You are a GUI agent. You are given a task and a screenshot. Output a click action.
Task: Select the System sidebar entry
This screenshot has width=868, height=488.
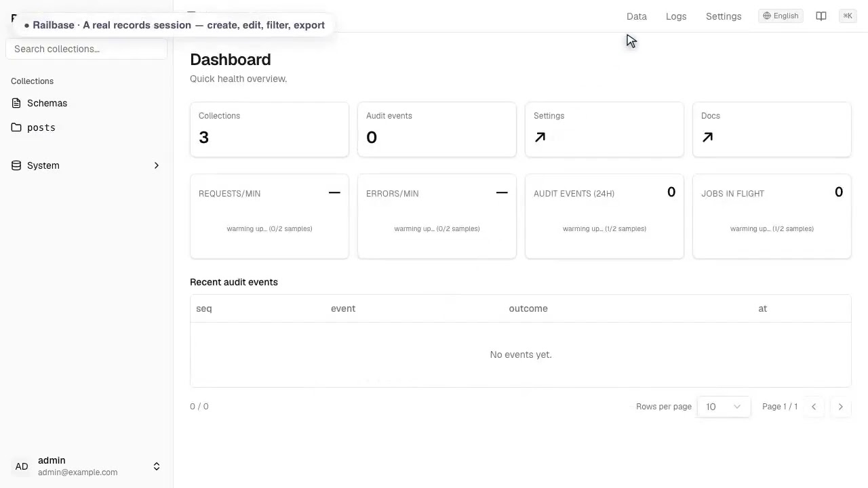tap(86, 165)
